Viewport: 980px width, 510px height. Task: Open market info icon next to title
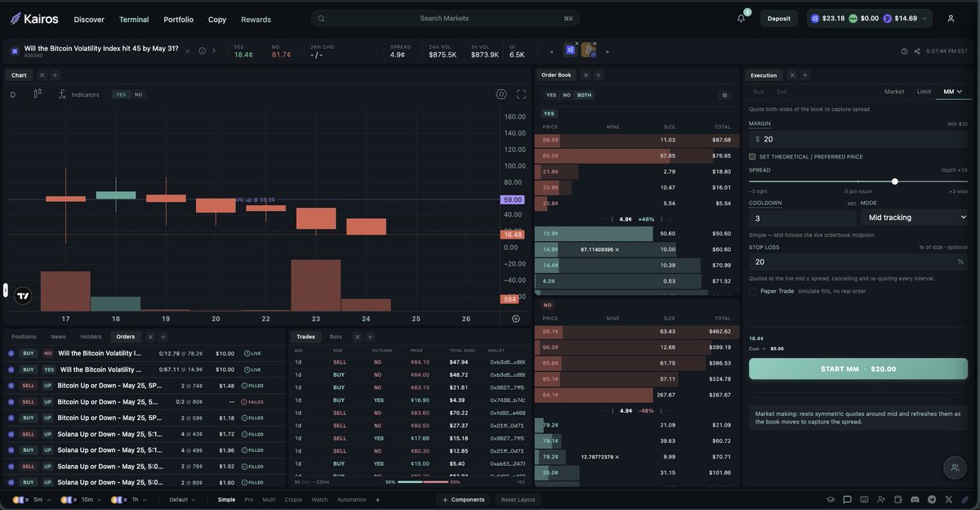(x=202, y=51)
